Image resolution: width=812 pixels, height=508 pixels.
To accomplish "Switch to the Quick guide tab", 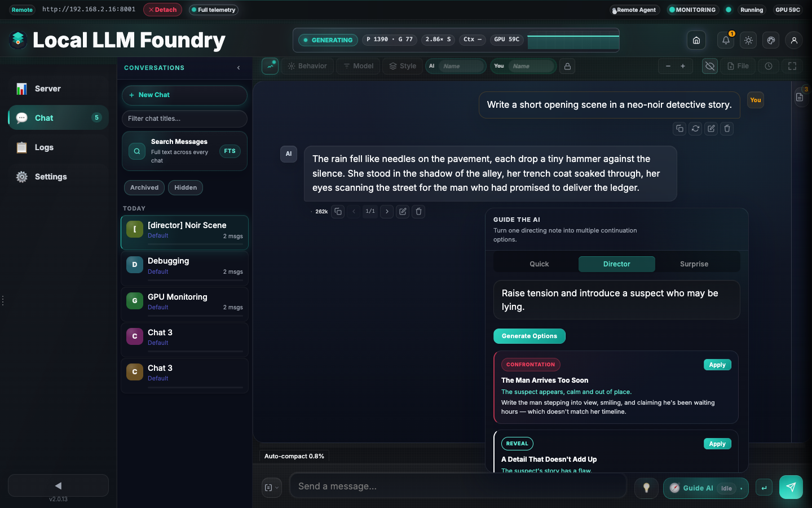I will [539, 264].
